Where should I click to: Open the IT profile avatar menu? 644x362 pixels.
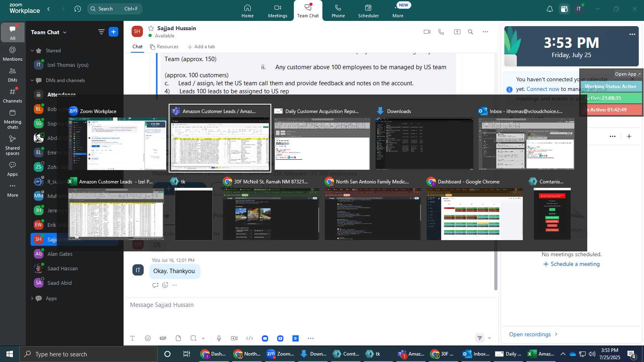click(x=579, y=9)
